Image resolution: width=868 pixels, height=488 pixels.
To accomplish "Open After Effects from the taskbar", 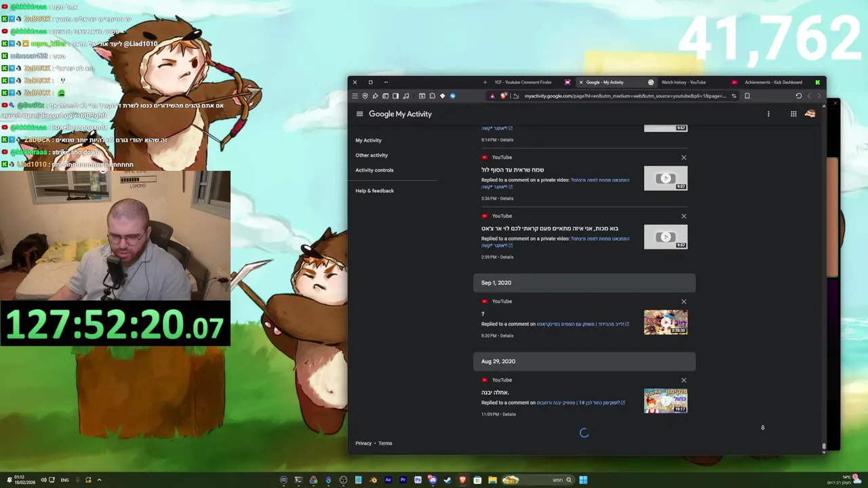I will tap(388, 480).
